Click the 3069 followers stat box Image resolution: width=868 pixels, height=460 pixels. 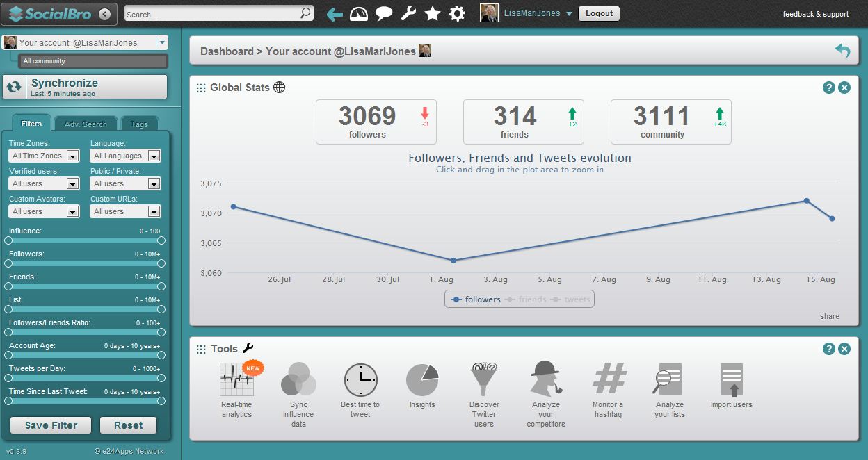tap(376, 122)
